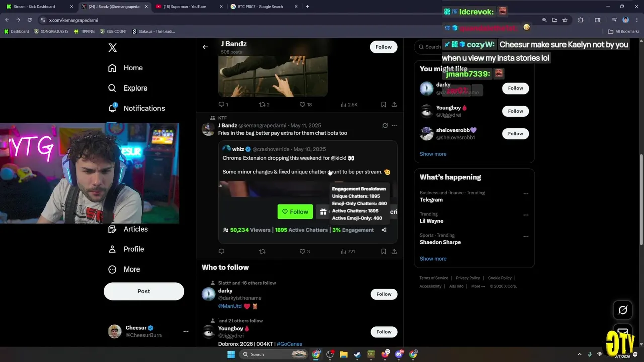Follow shelovesrobb in You might like
Image resolution: width=644 pixels, height=362 pixels.
[515, 134]
